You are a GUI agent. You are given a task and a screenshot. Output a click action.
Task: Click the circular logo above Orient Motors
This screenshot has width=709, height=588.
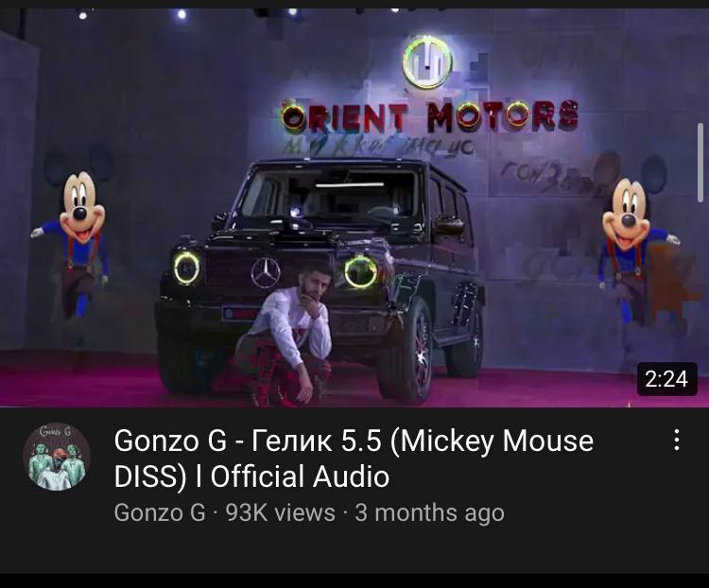point(427,61)
